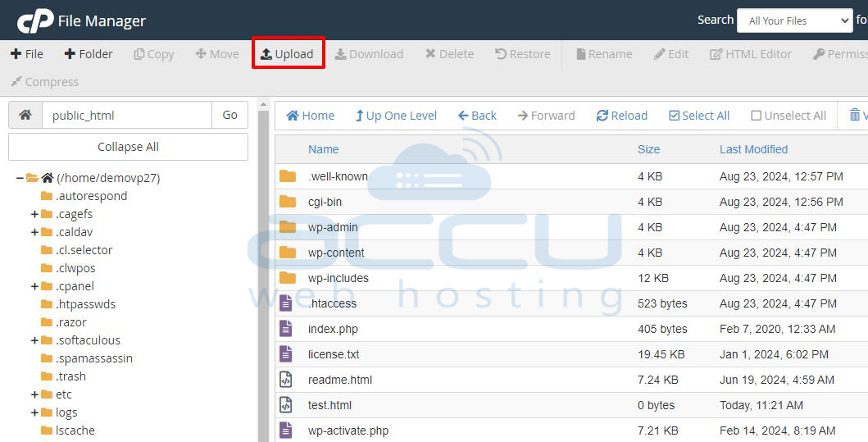Image resolution: width=868 pixels, height=442 pixels.
Task: Collapse the /home/demovp27 root node
Action: click(x=20, y=178)
